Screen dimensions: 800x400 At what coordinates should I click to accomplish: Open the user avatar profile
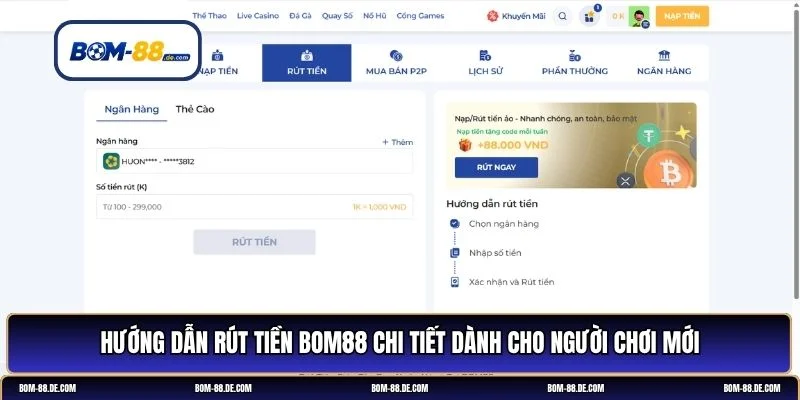click(x=639, y=16)
